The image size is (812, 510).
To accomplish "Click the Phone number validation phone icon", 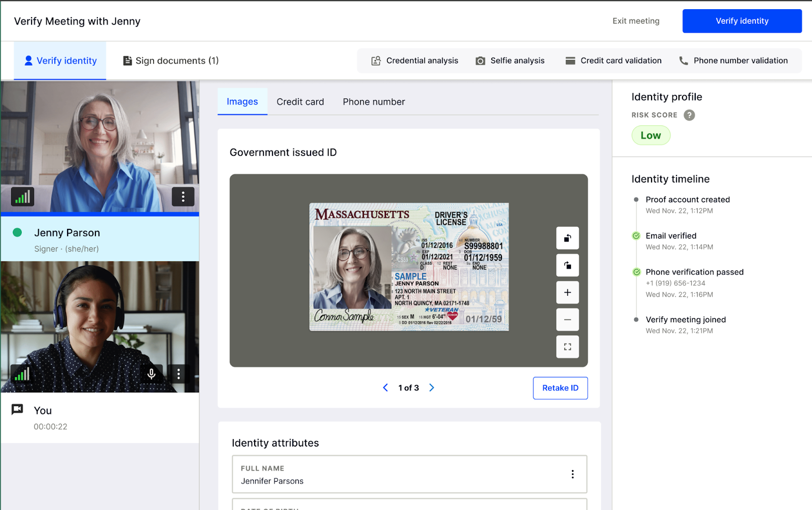I will (684, 61).
